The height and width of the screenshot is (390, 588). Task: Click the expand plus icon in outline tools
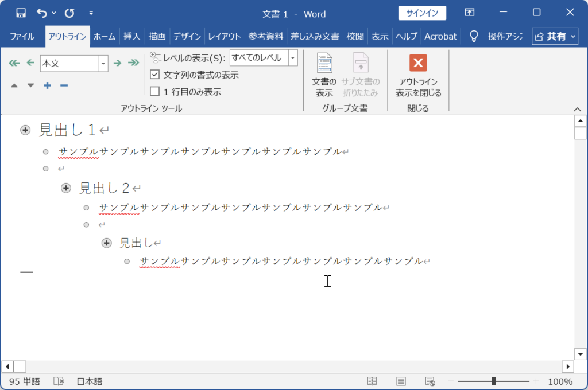[47, 85]
